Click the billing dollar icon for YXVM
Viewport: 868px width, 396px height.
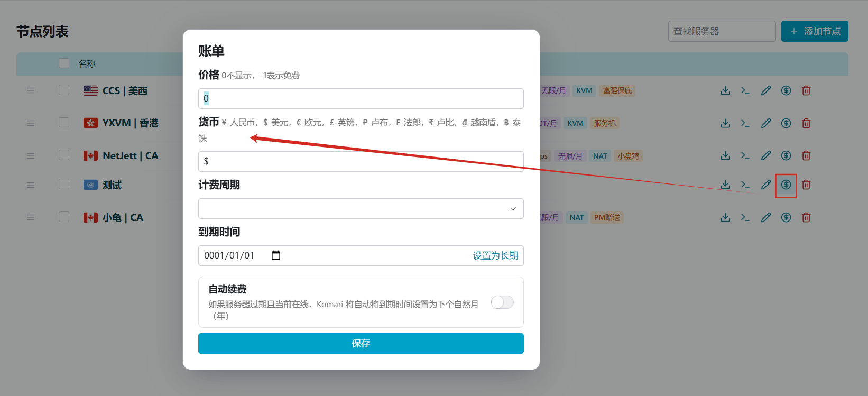[786, 123]
